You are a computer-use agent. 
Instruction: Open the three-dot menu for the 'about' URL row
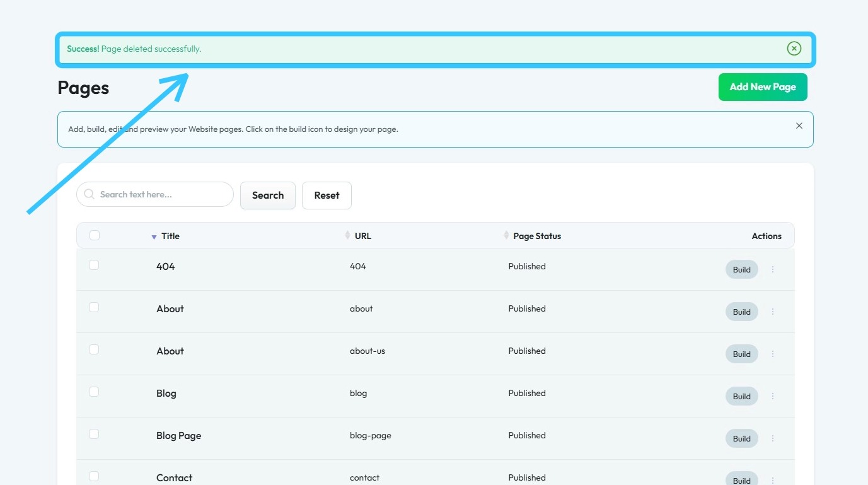(773, 312)
